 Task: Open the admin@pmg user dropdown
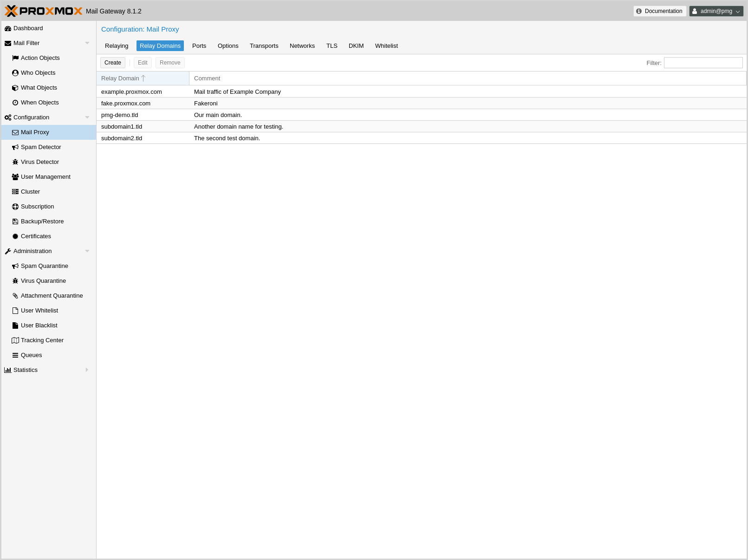point(716,11)
